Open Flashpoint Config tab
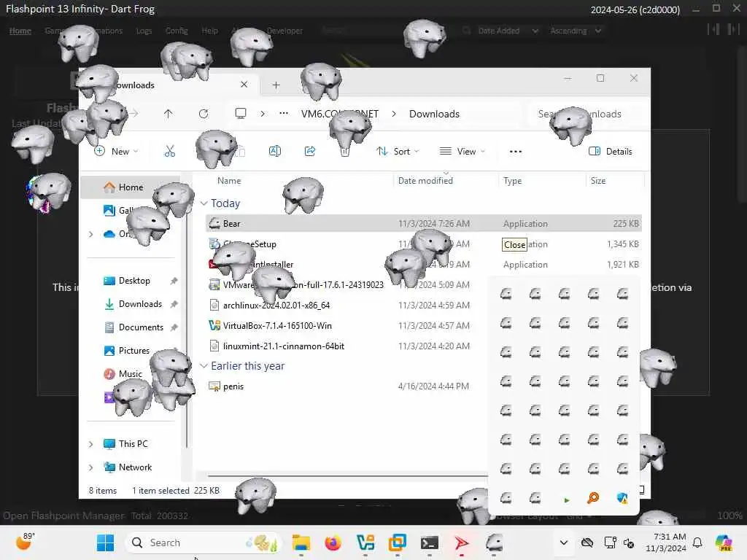The height and width of the screenshot is (560, 747). coord(177,31)
